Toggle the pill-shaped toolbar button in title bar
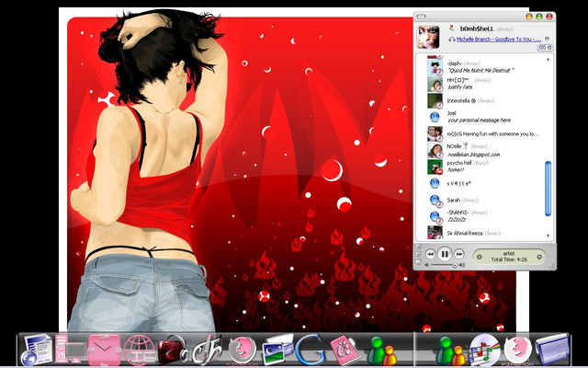 (x=421, y=17)
